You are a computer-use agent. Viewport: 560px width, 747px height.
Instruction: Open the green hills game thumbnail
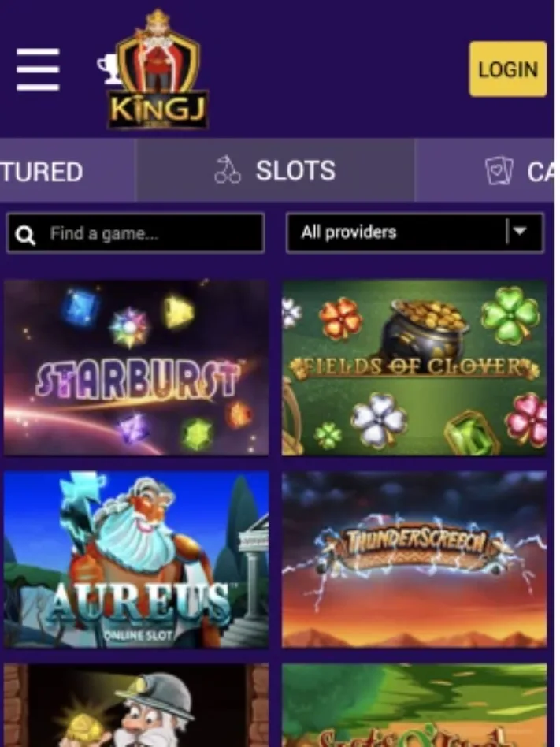click(x=414, y=705)
